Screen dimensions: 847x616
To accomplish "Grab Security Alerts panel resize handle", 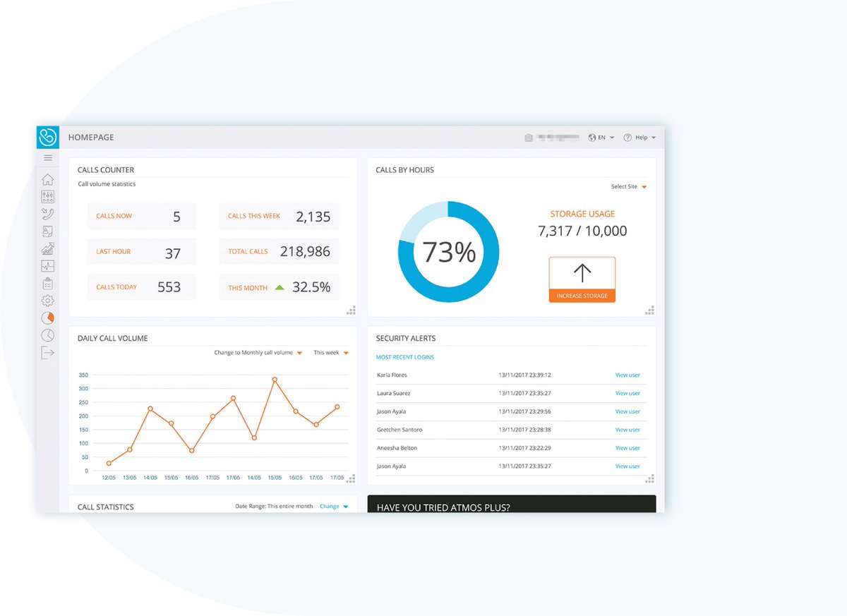I will coord(650,478).
